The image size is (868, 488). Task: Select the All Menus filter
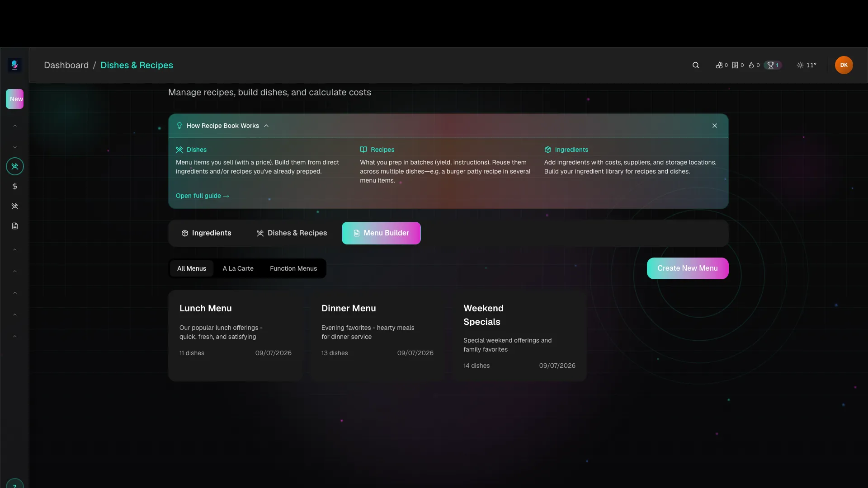click(x=192, y=268)
